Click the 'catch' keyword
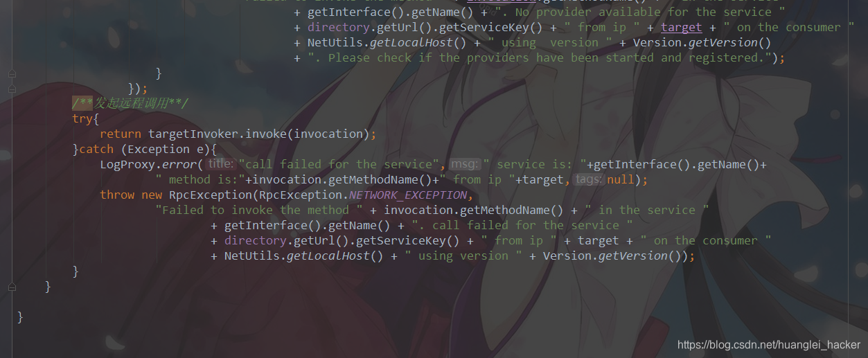Screen dimensions: 868x358 [96, 149]
